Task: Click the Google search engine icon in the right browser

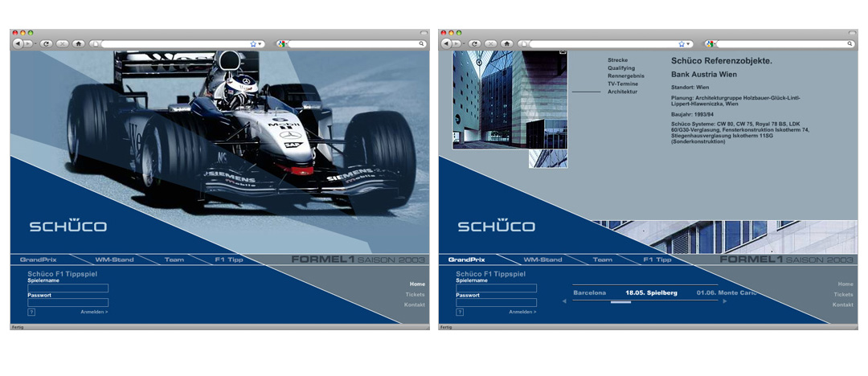Action: click(710, 43)
